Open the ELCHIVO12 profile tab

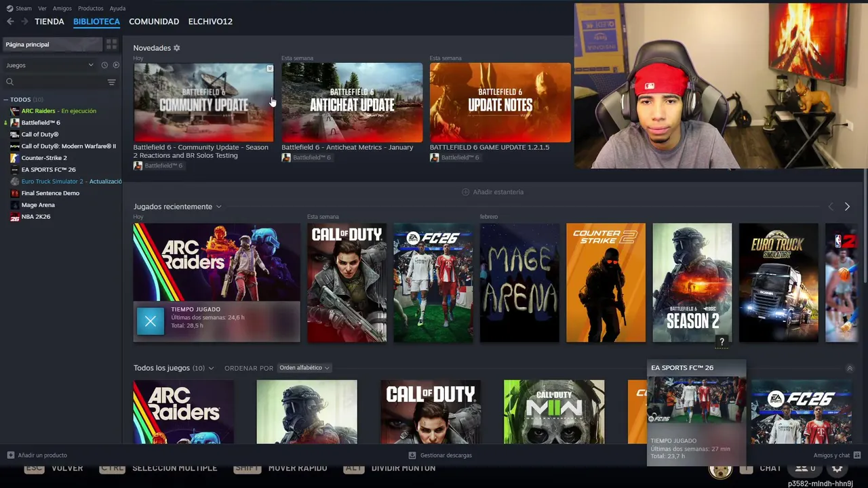(210, 22)
